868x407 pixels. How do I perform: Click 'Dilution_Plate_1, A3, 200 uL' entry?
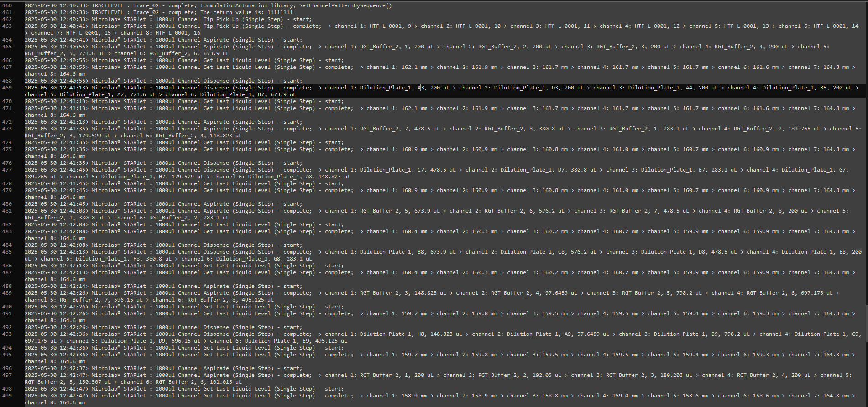tap(404, 88)
